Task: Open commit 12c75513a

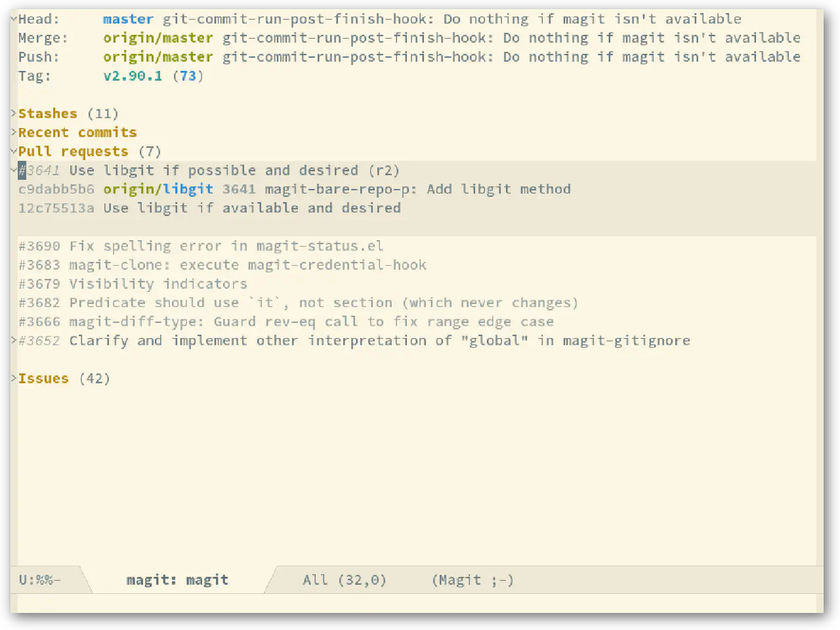Action: coord(56,208)
